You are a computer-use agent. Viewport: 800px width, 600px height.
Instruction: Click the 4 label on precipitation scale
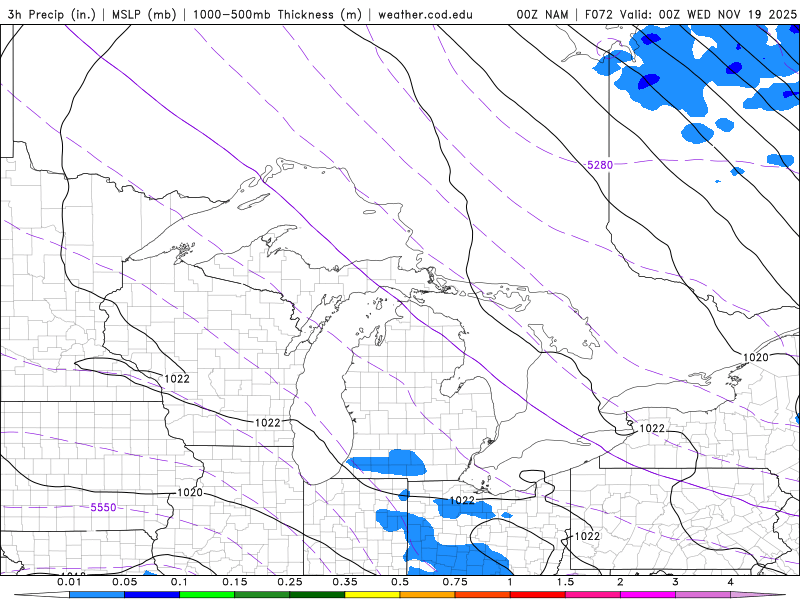[x=731, y=582]
